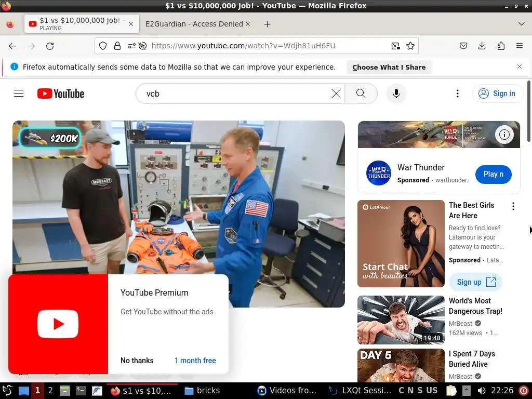Open options for The Best Girls ad
This screenshot has width=532, height=399.
(513, 206)
